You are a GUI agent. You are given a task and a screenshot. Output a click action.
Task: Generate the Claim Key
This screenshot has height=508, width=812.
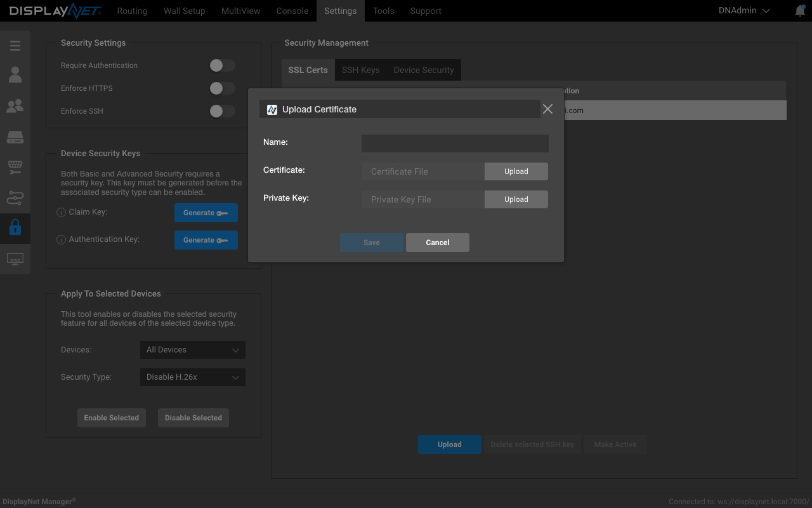click(x=206, y=213)
